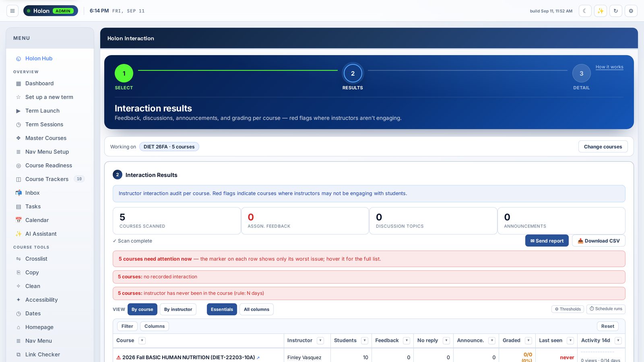The height and width of the screenshot is (362, 644).
Task: Select Set up a new term
Action: coord(50,97)
